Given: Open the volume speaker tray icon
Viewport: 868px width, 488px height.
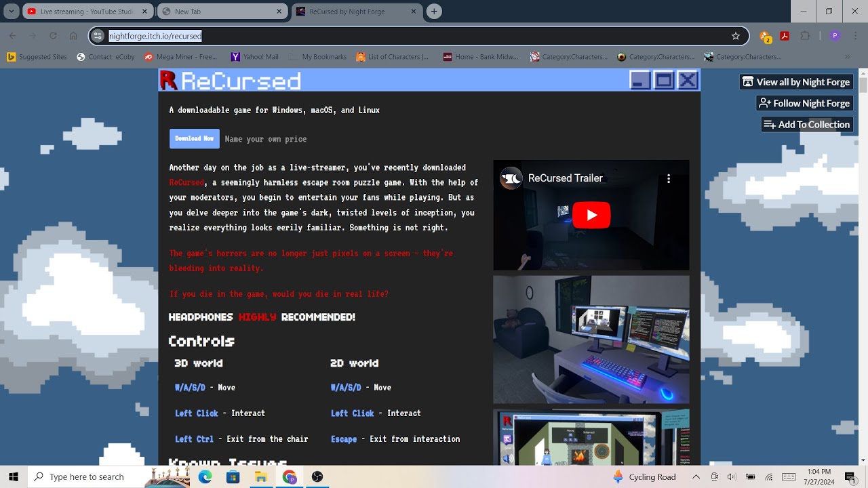Looking at the screenshot, I should [732, 476].
